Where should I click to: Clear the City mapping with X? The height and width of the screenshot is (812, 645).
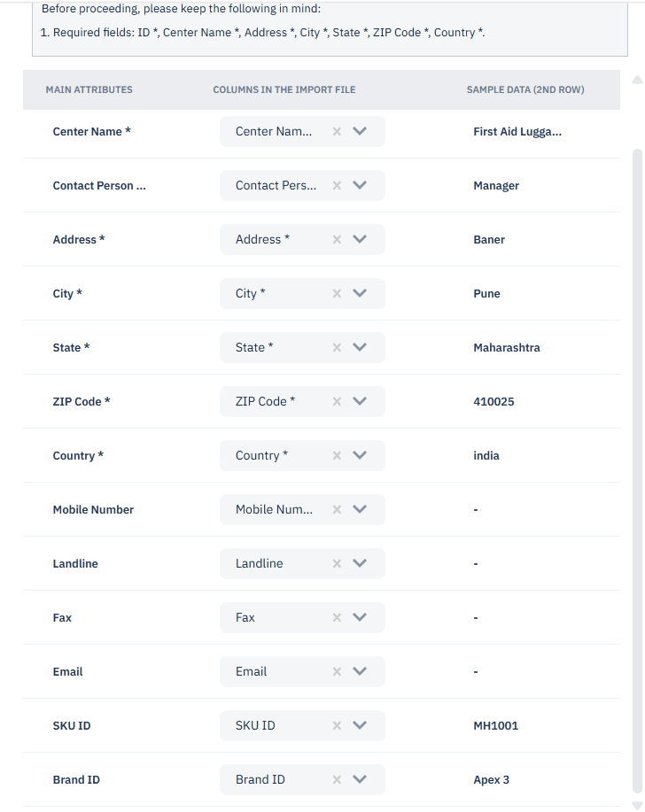tap(337, 294)
